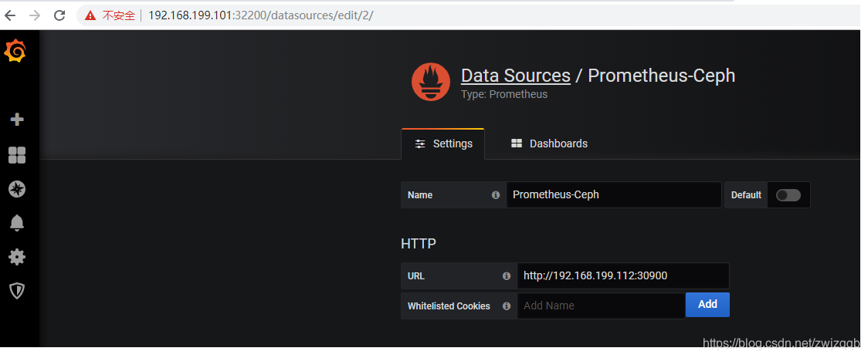This screenshot has width=868, height=358.
Task: Click the Grafana logo home icon
Action: point(15,52)
